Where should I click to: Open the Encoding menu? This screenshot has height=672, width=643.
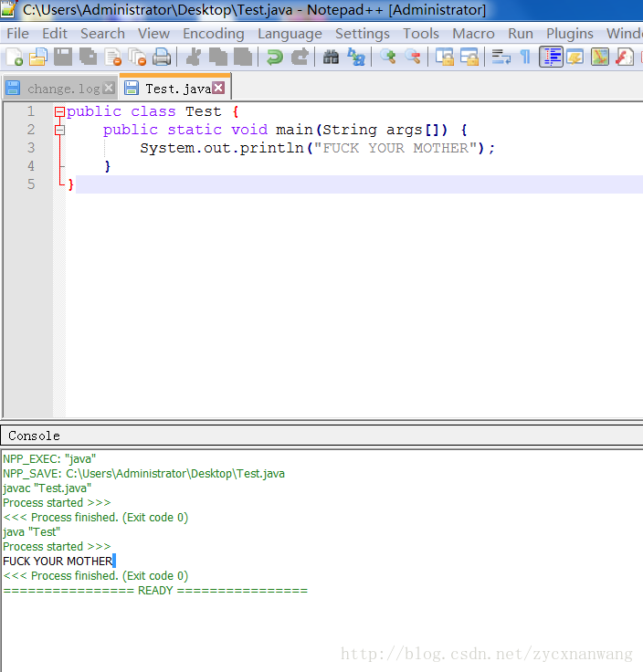(214, 34)
